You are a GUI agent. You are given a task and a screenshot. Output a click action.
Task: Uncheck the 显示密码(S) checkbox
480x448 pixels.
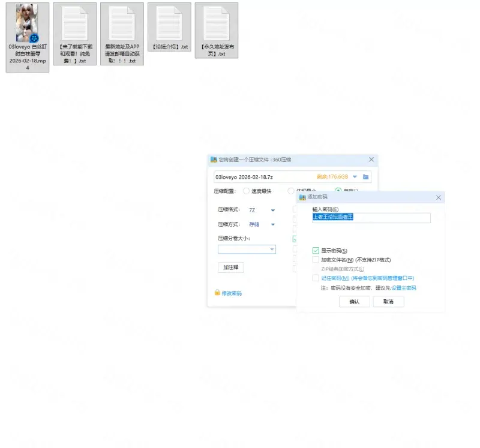tap(316, 251)
